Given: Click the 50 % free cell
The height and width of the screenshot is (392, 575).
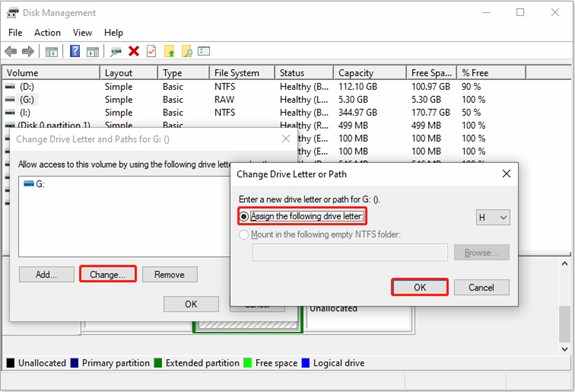Looking at the screenshot, I should 471,113.
